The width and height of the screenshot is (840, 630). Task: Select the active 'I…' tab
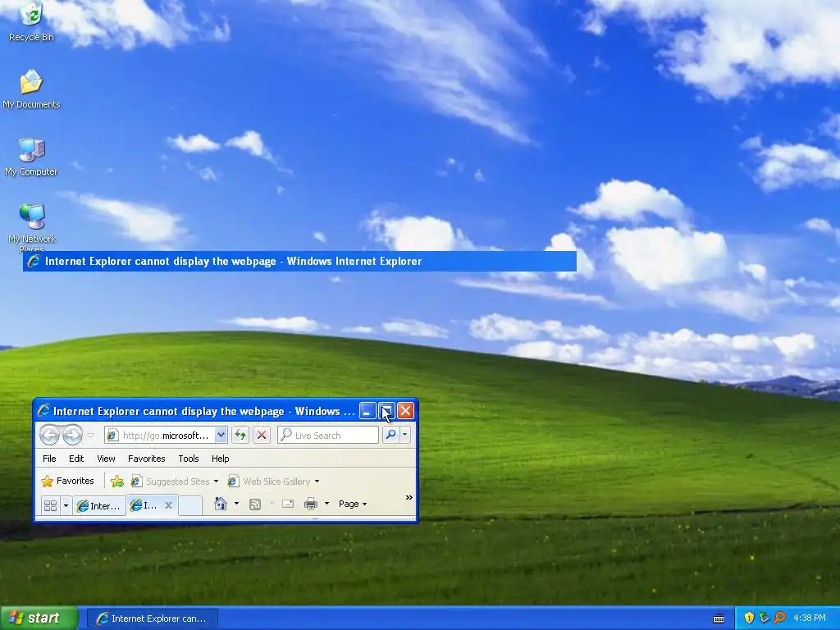pos(144,504)
